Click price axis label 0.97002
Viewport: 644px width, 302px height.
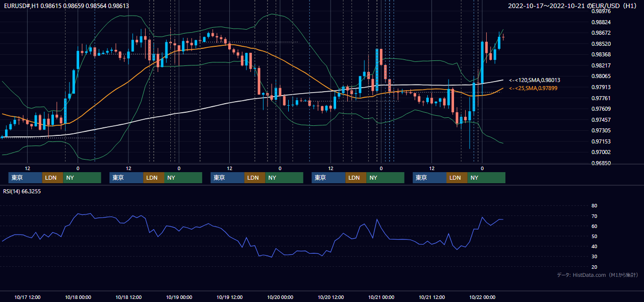coord(601,152)
